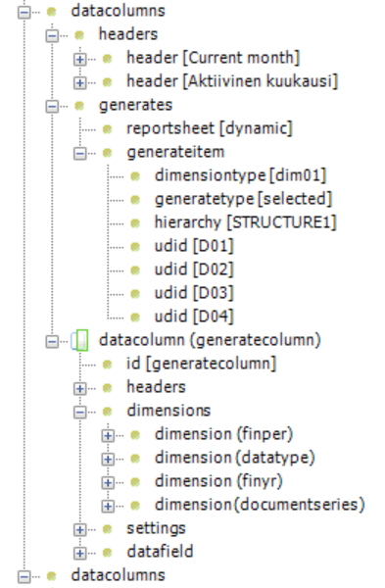Select the settings tree item
The height and width of the screenshot is (588, 385).
click(156, 528)
